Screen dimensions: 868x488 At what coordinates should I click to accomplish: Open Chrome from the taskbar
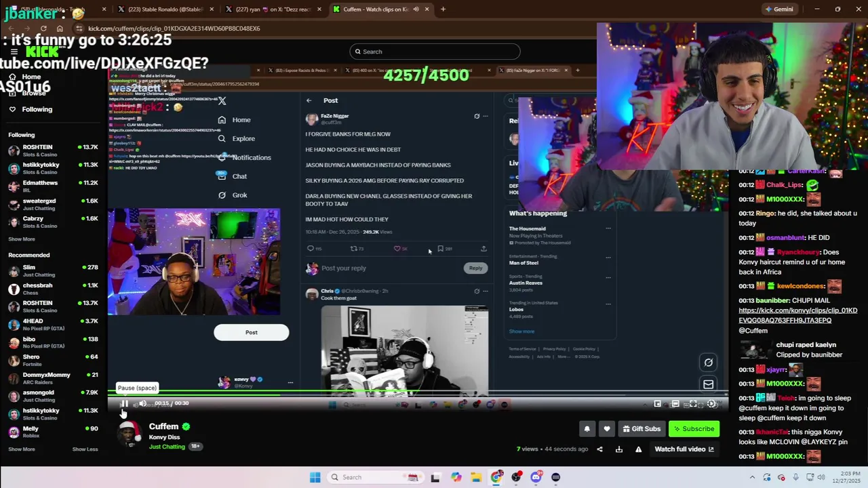[496, 477]
